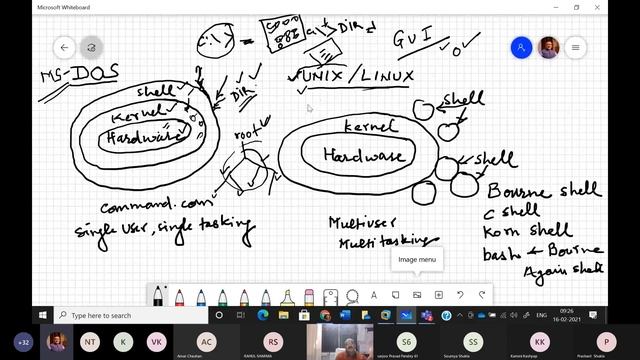Open the insert plus menu
Screen dimensions: 640x360
(x=439, y=295)
